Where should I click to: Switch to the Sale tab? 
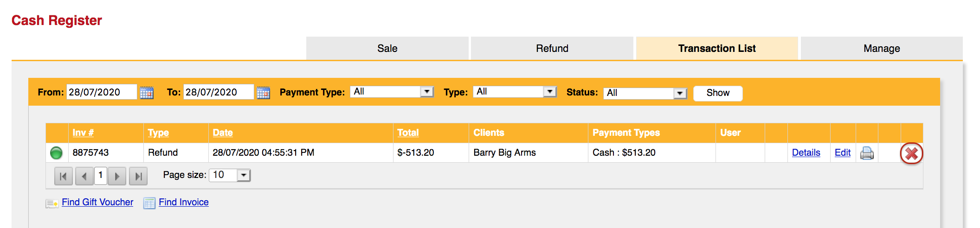coord(387,48)
